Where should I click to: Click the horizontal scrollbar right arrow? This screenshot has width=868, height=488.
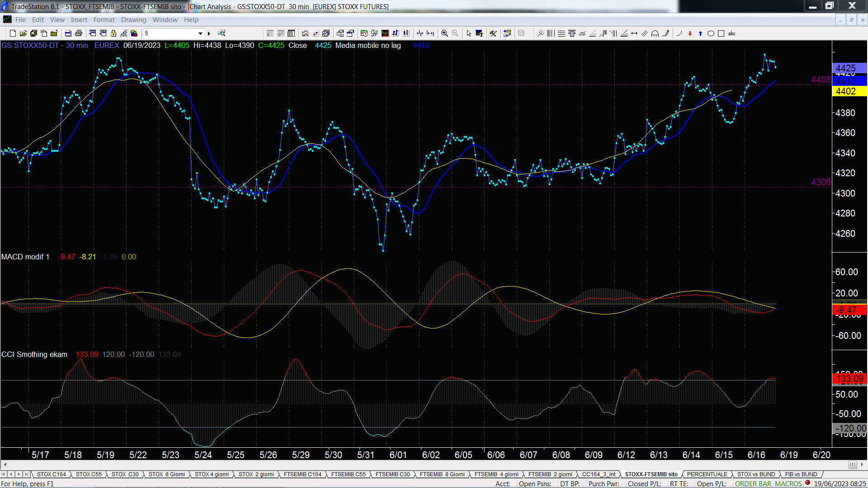(x=862, y=465)
